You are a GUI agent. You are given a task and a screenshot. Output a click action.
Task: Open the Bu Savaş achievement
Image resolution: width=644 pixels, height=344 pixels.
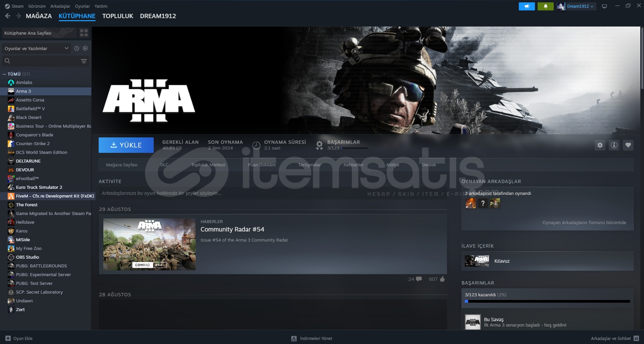point(547,322)
